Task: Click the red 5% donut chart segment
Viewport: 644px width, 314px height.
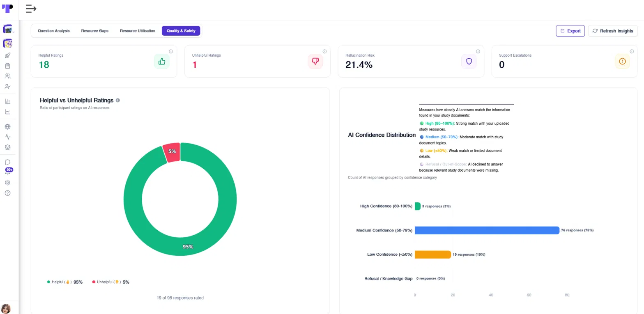Action: [x=172, y=152]
